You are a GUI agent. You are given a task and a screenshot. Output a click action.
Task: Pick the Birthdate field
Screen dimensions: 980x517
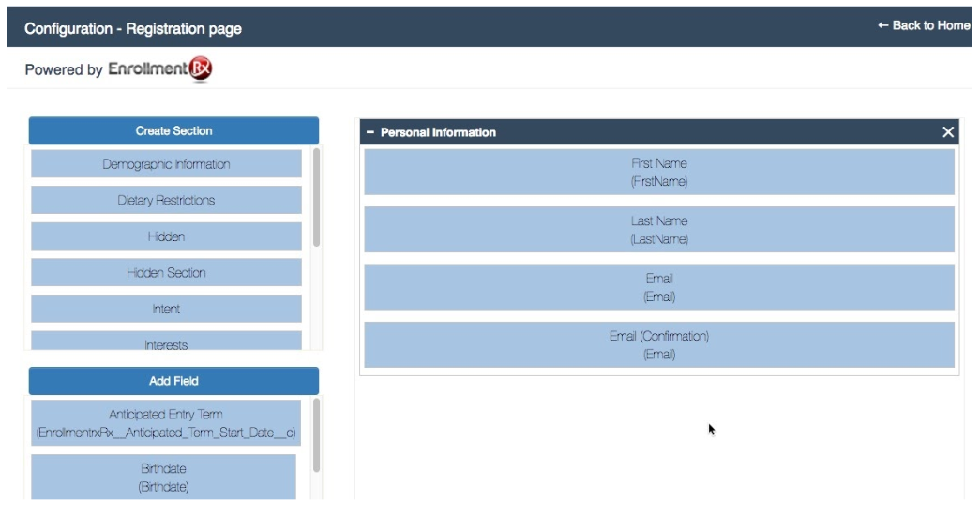click(163, 477)
